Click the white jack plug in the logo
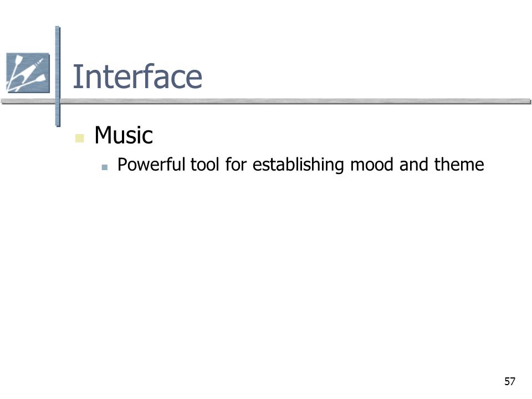 point(34,67)
